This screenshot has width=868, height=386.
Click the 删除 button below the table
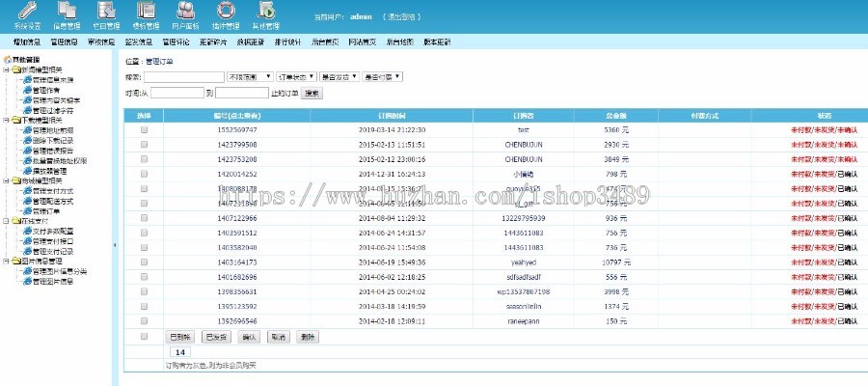click(308, 337)
